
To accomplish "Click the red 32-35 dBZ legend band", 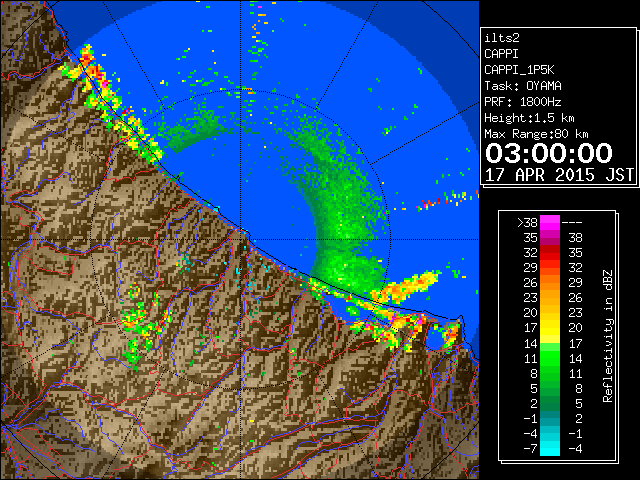I will pos(550,253).
